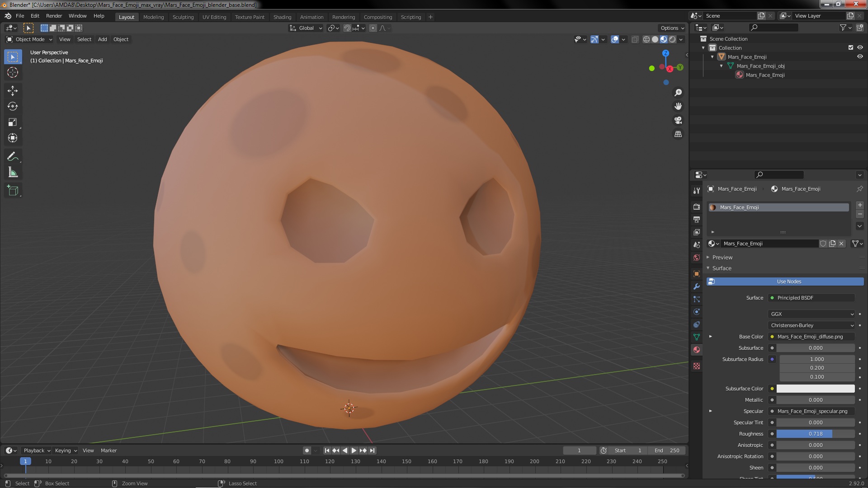Hide Mars_Face_Emoji object with eye icon
Screen dimensions: 868x488
pos(860,56)
